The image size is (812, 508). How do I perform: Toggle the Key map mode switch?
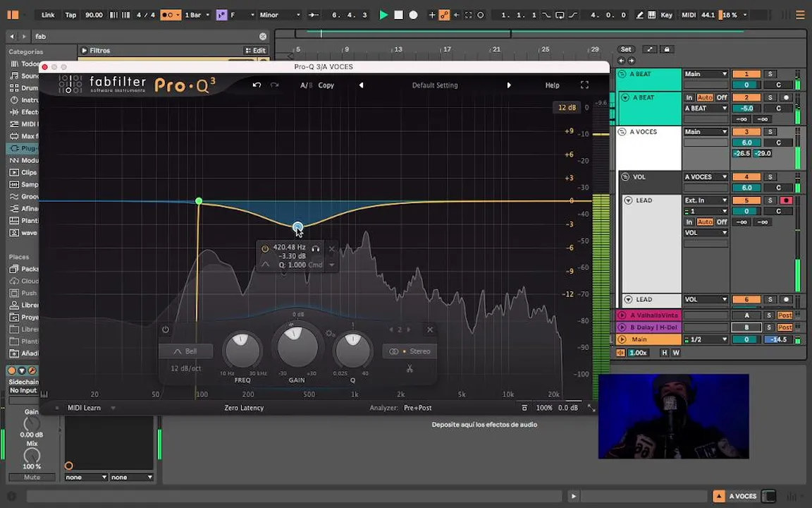667,15
